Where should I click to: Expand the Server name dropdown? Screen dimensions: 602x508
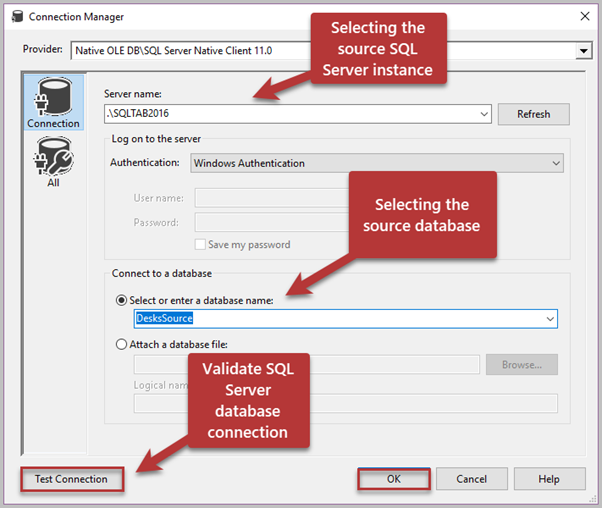[484, 114]
